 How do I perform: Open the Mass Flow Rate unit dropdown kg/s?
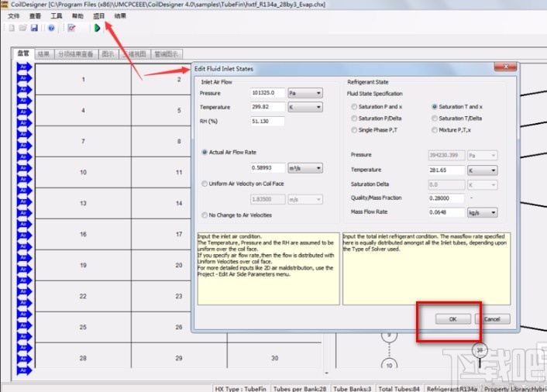click(x=483, y=212)
